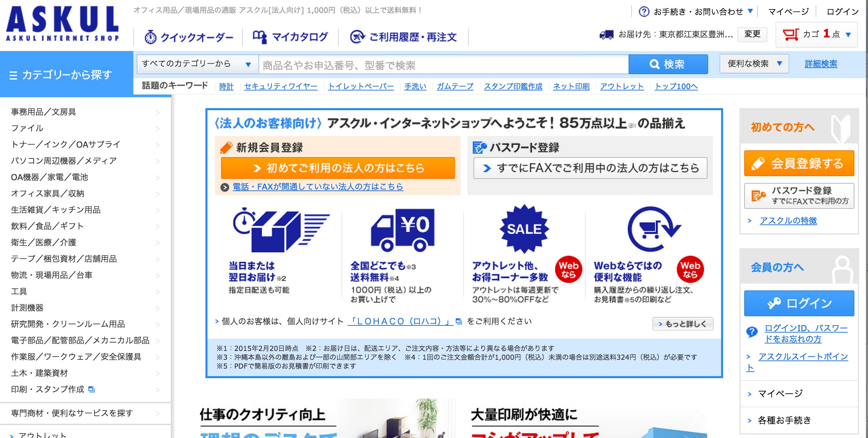Click パスワード登録 sidebar button
Screen dimensions: 868x438
(x=799, y=196)
